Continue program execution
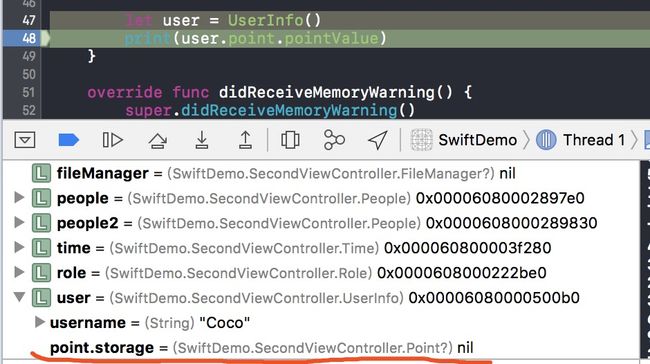Viewport: 650px width, 364px height. (112, 140)
